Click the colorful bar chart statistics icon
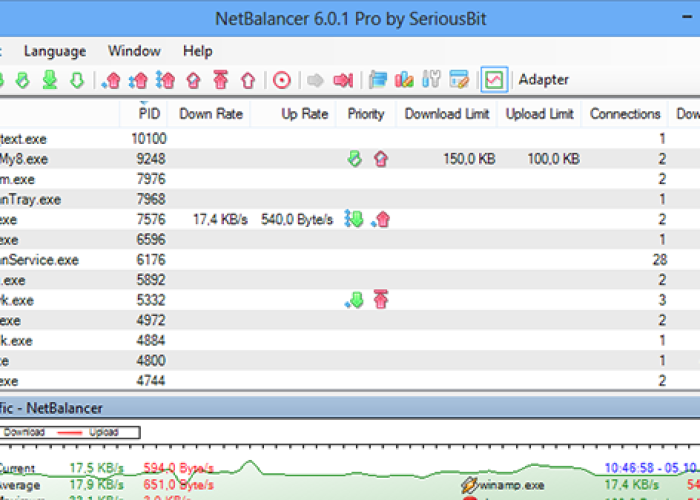This screenshot has height=500, width=700. click(x=405, y=79)
